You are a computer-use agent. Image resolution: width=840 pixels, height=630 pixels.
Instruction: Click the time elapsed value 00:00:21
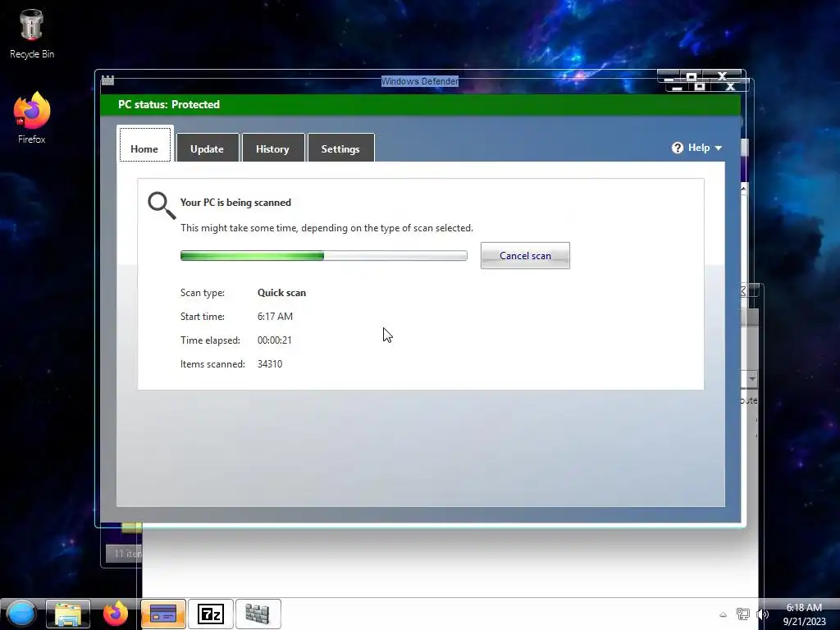pyautogui.click(x=274, y=340)
